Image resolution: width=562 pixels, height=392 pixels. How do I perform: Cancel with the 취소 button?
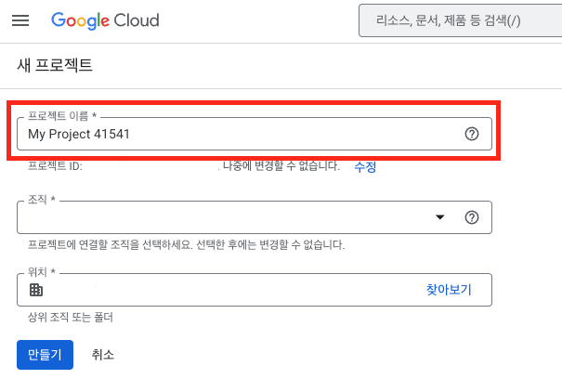click(103, 354)
